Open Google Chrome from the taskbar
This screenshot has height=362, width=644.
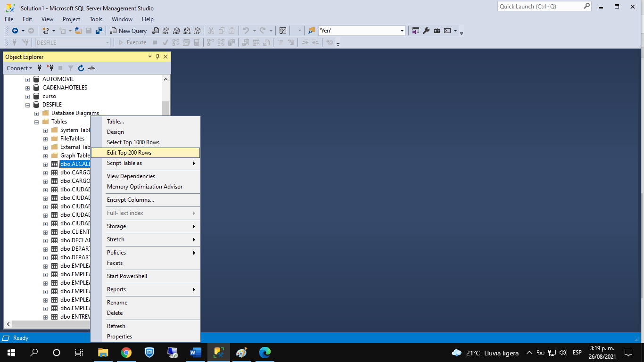tap(126, 353)
